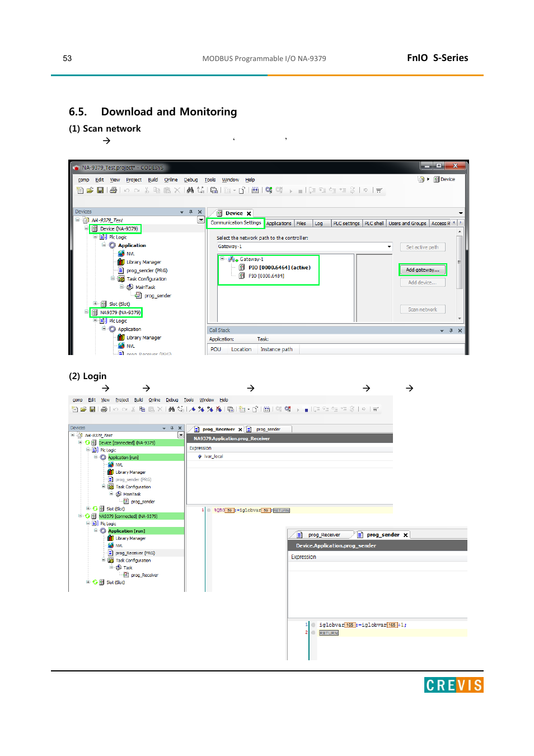Select the Application [run] under NA9379 [connected]
534x756 pixels.
(x=127, y=531)
